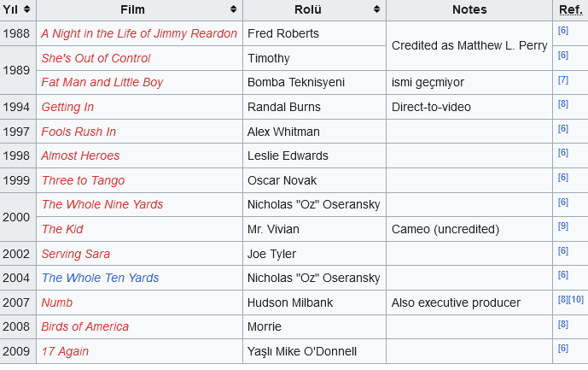The height and width of the screenshot is (370, 588).
Task: Sort table by Rolü column arrows
Action: (376, 9)
